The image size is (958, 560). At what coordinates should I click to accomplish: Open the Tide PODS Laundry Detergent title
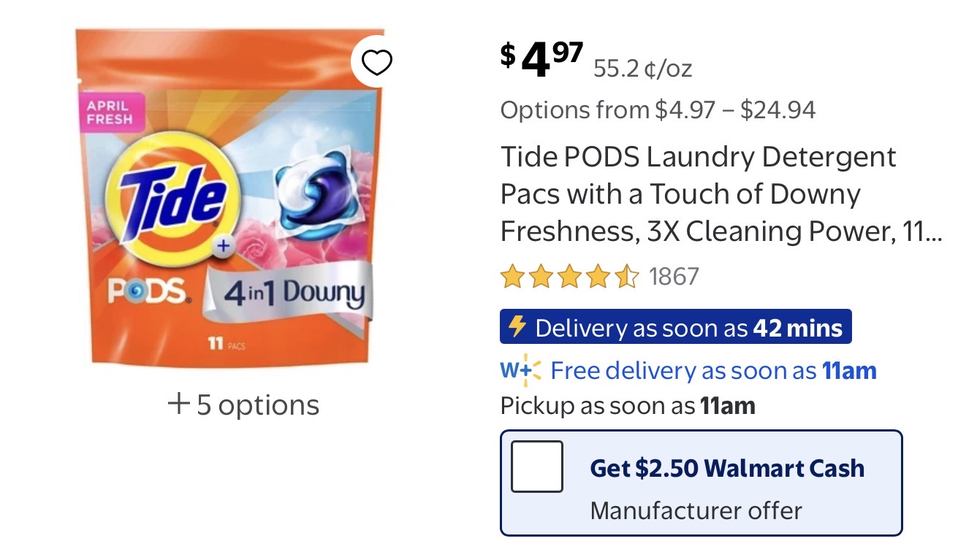click(720, 193)
